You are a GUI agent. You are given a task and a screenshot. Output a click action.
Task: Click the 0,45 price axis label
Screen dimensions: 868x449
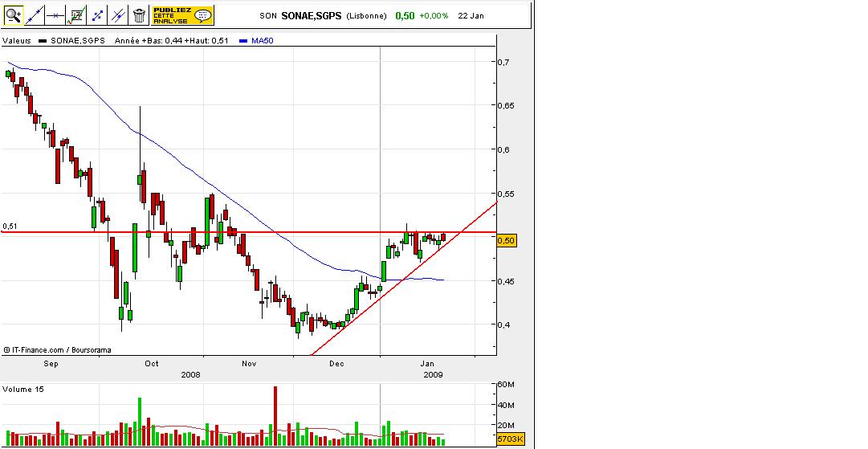(x=505, y=281)
